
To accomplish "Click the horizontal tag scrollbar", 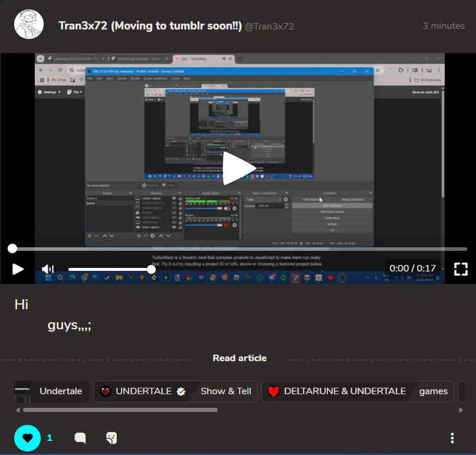I will (120, 410).
